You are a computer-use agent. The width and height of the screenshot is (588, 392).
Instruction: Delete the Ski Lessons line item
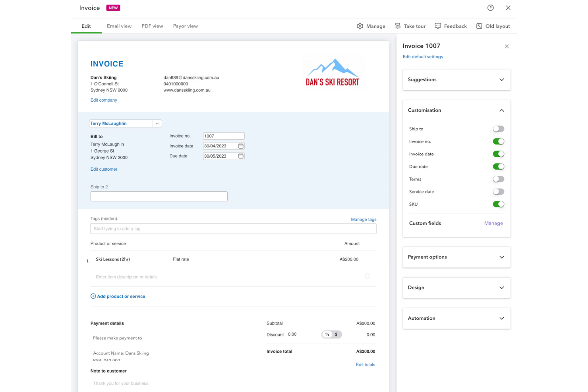[x=367, y=276]
